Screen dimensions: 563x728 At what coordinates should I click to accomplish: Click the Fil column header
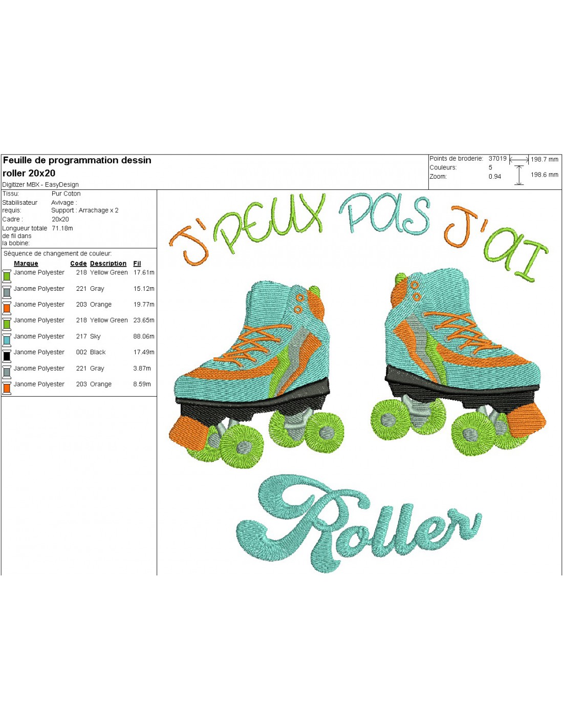[137, 264]
